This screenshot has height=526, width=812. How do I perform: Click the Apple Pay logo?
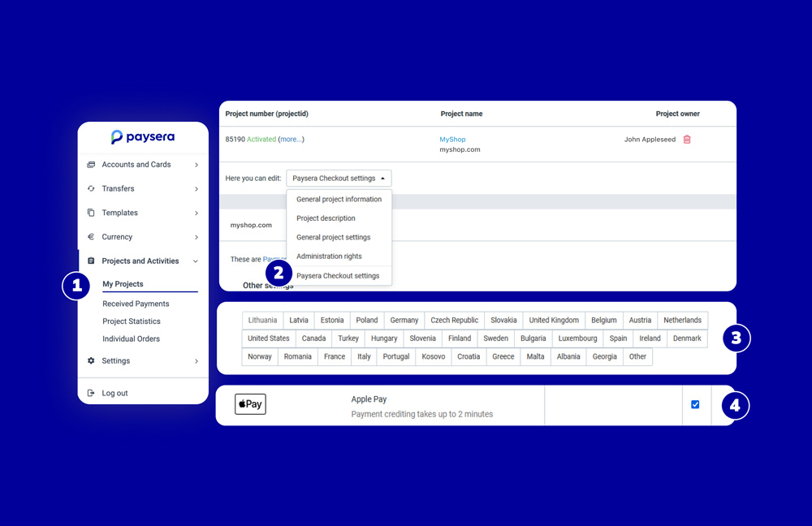click(x=250, y=404)
